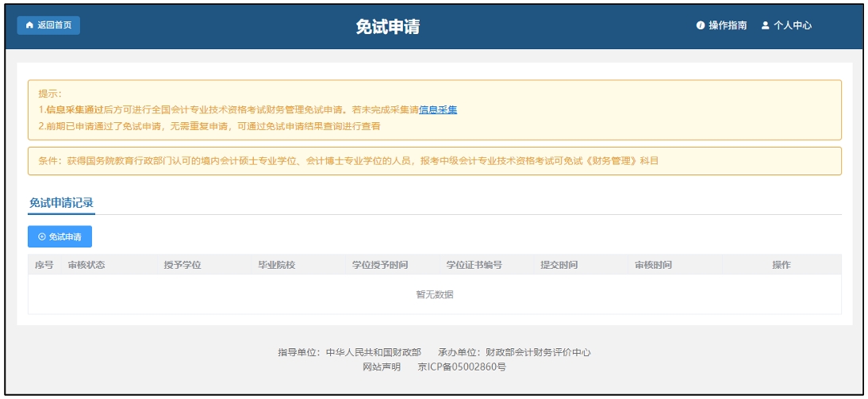Select the 学位证书编号 column header
868x399 pixels.
point(474,265)
